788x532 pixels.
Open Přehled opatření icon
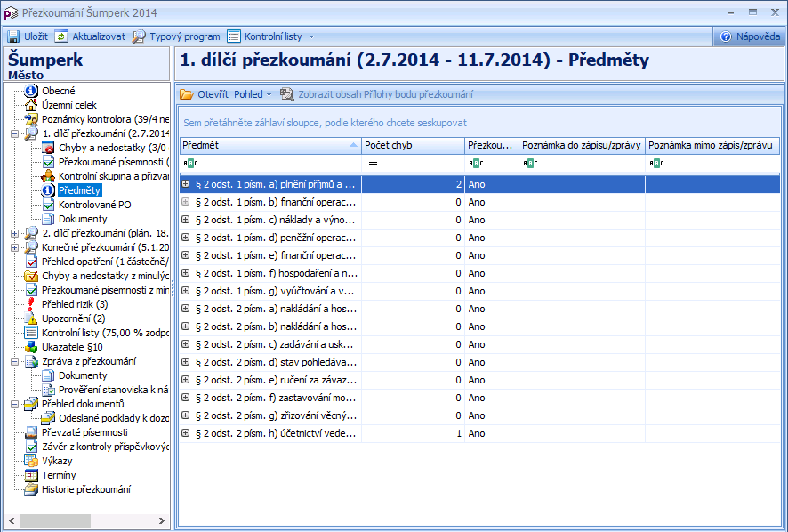click(31, 262)
